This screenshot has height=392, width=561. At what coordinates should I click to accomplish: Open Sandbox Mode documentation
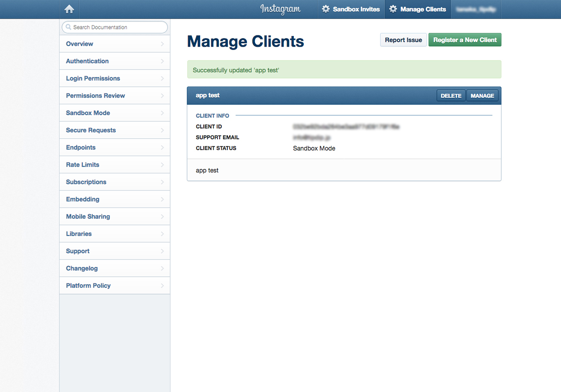click(115, 113)
